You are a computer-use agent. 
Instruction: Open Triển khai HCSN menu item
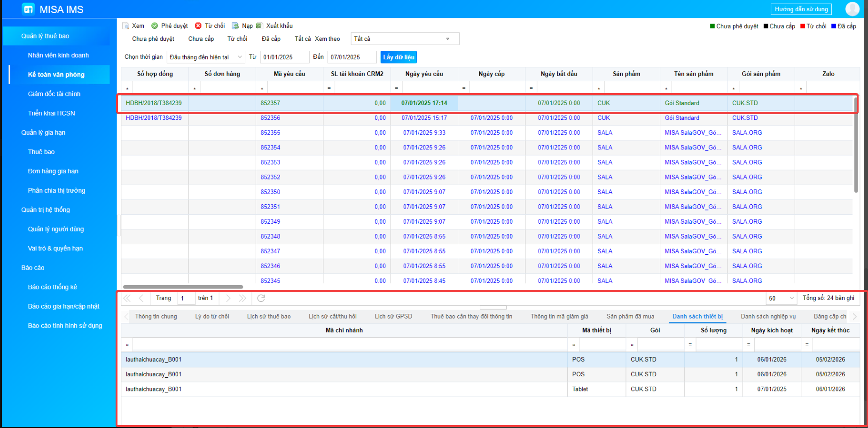(x=51, y=113)
